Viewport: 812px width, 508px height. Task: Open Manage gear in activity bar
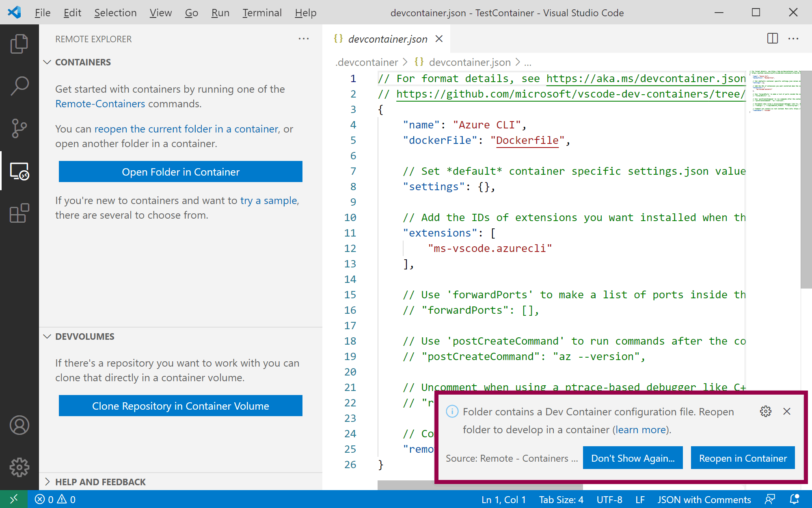(19, 467)
